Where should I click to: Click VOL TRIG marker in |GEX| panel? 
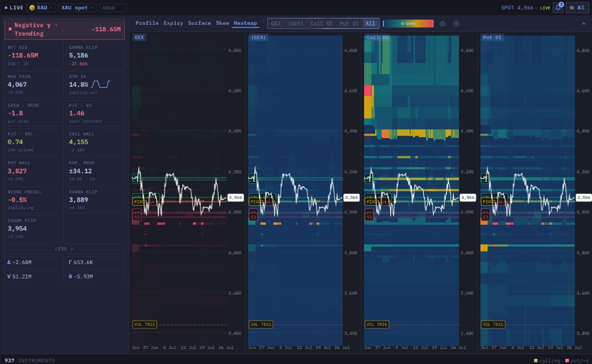point(261,324)
